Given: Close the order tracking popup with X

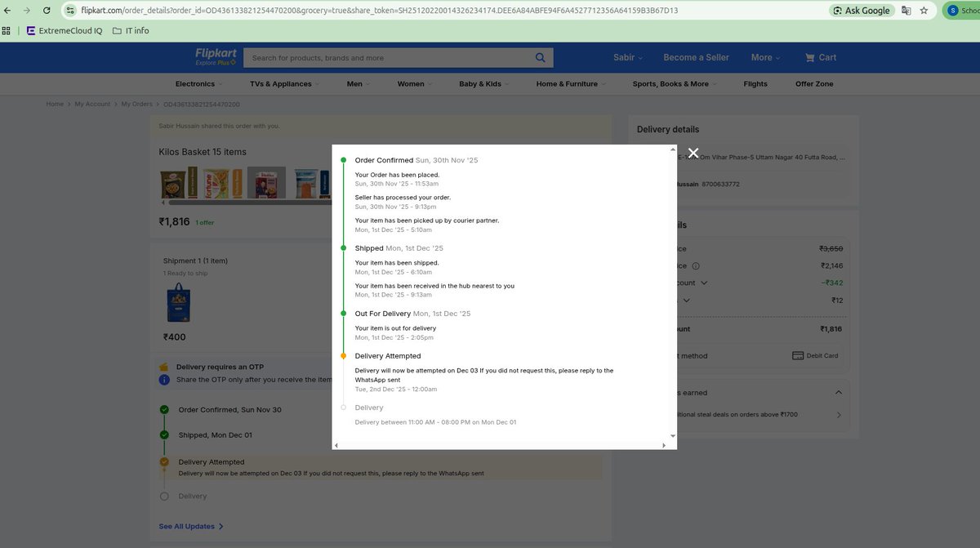Looking at the screenshot, I should coord(693,153).
